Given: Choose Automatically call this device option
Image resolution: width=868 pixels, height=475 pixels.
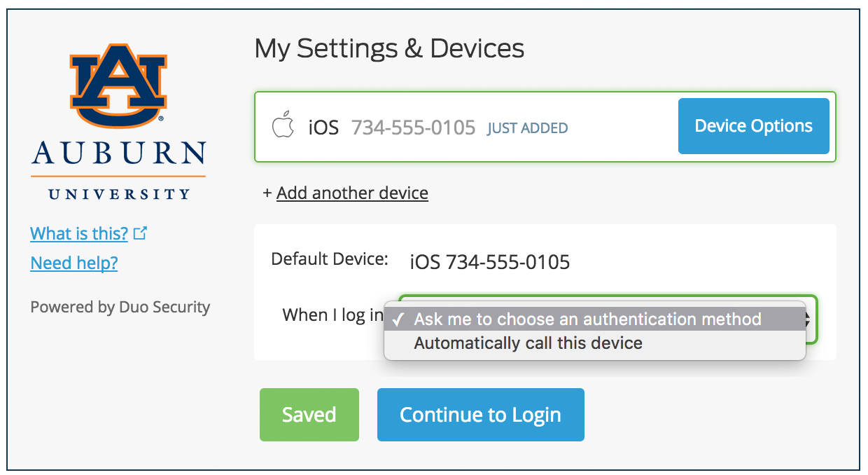Looking at the screenshot, I should pyautogui.click(x=528, y=343).
